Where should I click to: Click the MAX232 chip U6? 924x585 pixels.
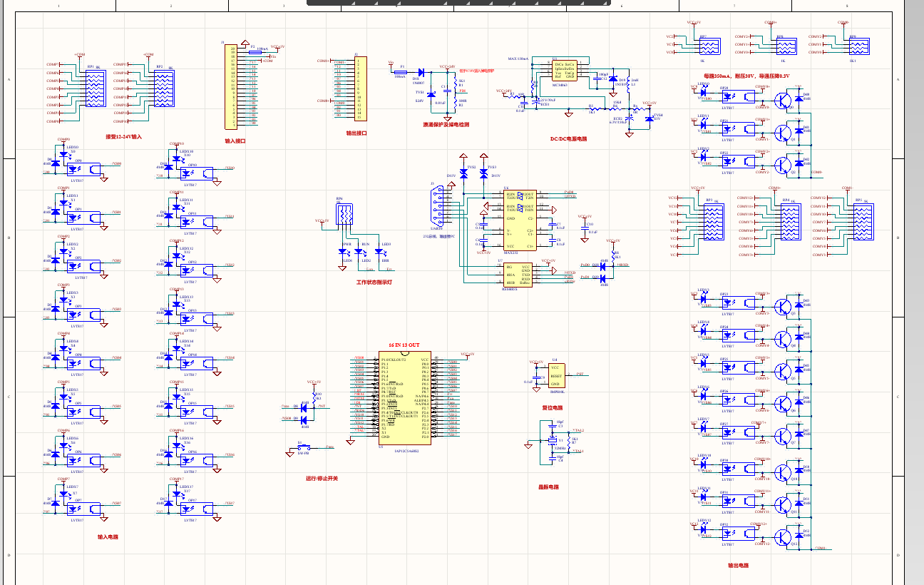tap(519, 220)
